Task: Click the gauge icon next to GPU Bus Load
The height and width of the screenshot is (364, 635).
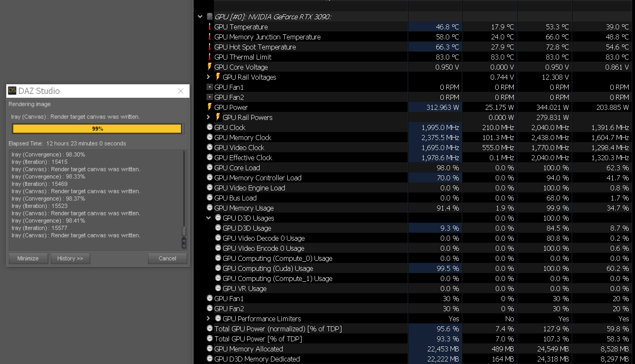Action: tap(210, 198)
